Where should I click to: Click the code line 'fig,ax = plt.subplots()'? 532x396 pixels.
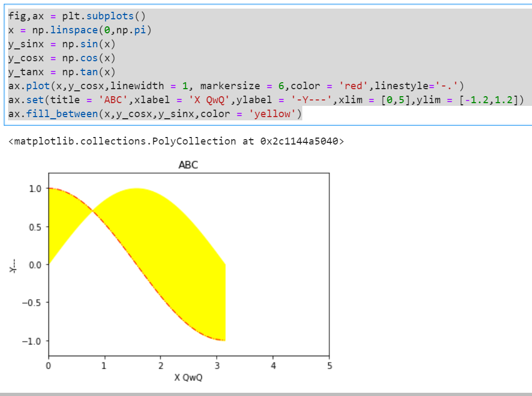click(77, 16)
